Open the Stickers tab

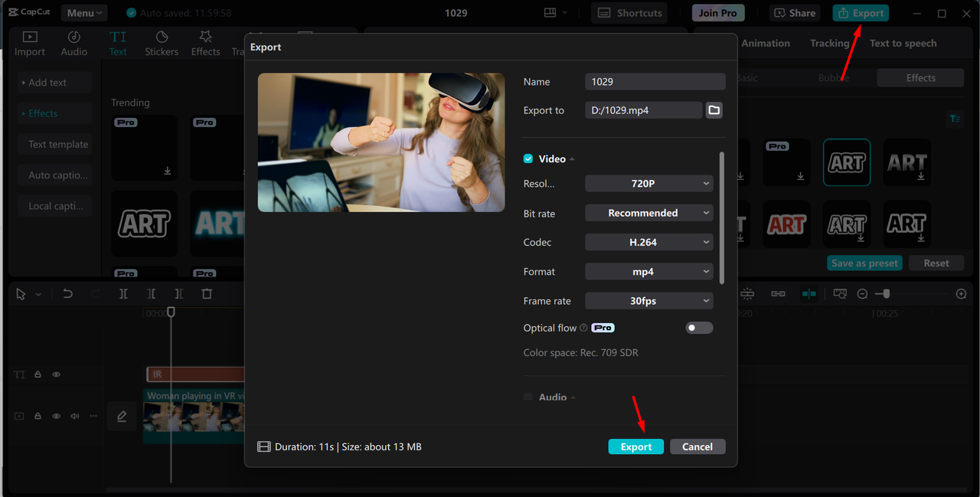tap(162, 44)
